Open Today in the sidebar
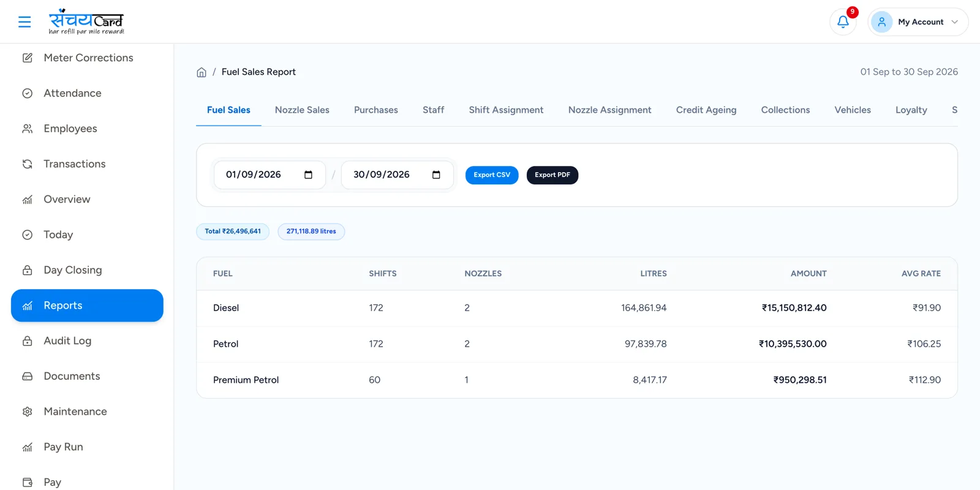Screen dimensions: 980x490 pyautogui.click(x=87, y=235)
